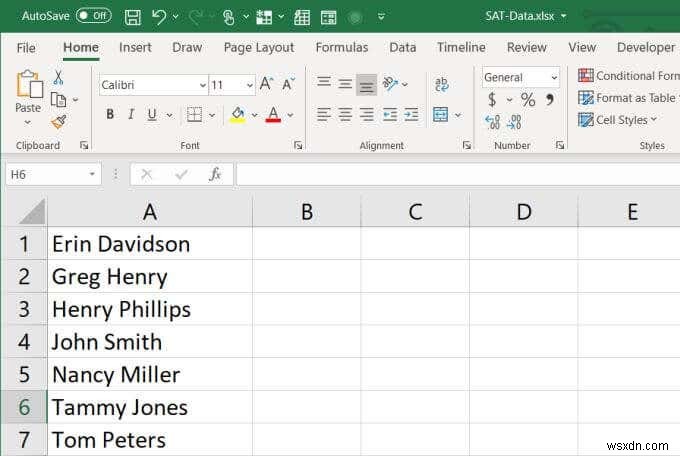Toggle Underline formatting
Viewport: 680px width, 456px height.
(152, 115)
